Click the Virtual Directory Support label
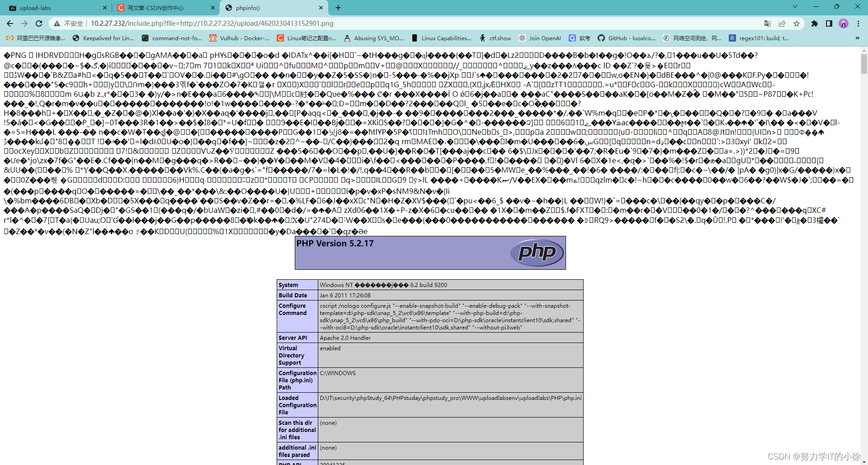The image size is (868, 465). [297, 355]
